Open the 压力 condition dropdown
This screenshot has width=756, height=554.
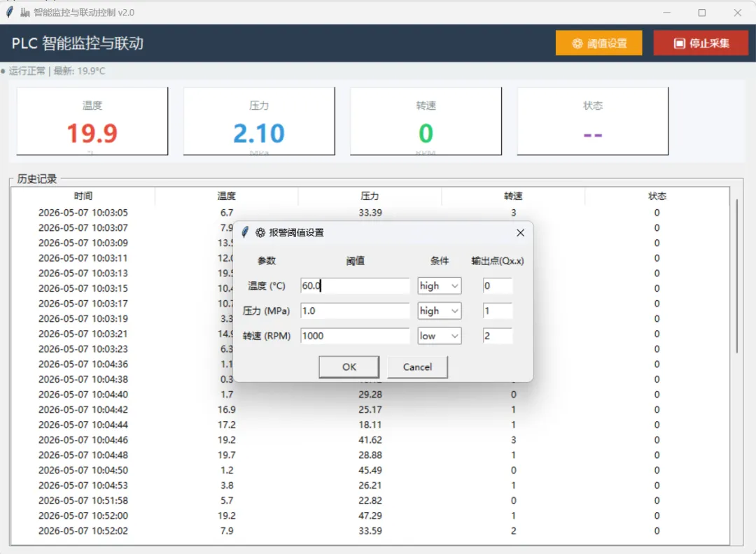tap(439, 311)
